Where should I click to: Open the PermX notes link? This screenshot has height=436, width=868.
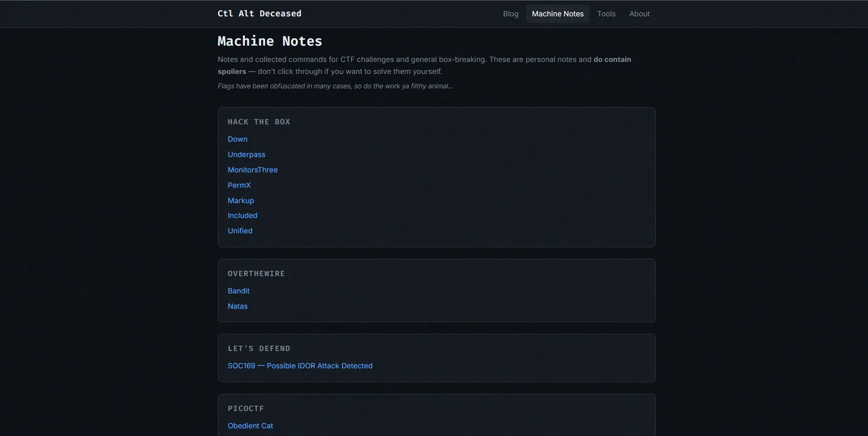[239, 185]
